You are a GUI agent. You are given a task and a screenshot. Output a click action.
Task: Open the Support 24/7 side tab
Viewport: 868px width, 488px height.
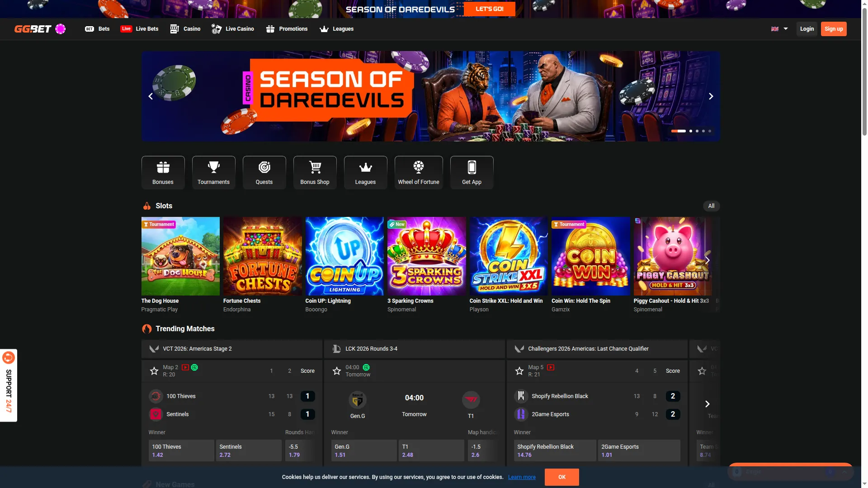(x=9, y=385)
